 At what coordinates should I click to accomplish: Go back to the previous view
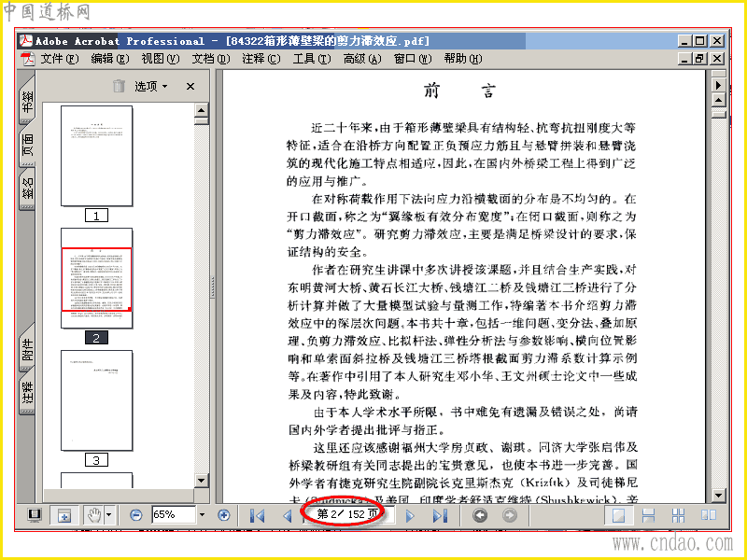pos(480,515)
